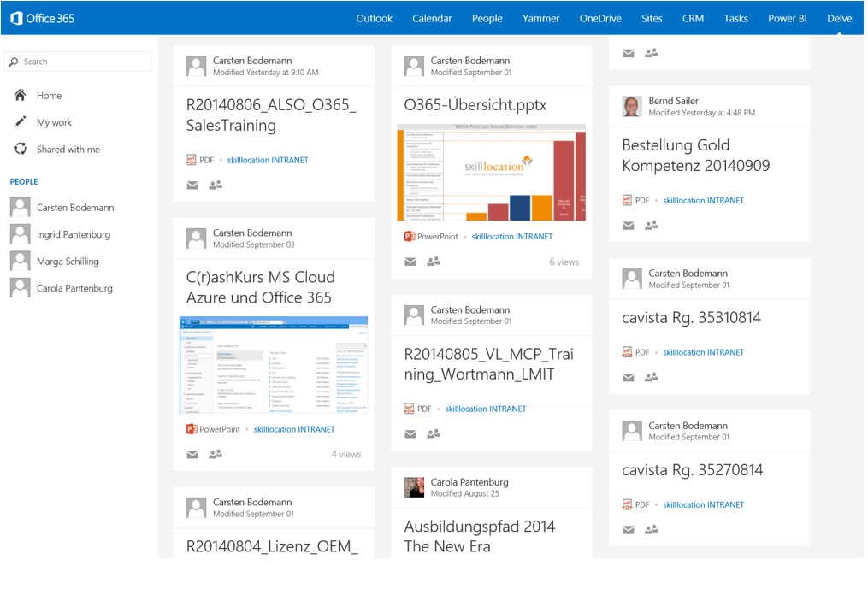Screen dimensions: 868x589
Task: Open skilllocation INTRANET link on O365-Übersicht card
Action: click(512, 237)
